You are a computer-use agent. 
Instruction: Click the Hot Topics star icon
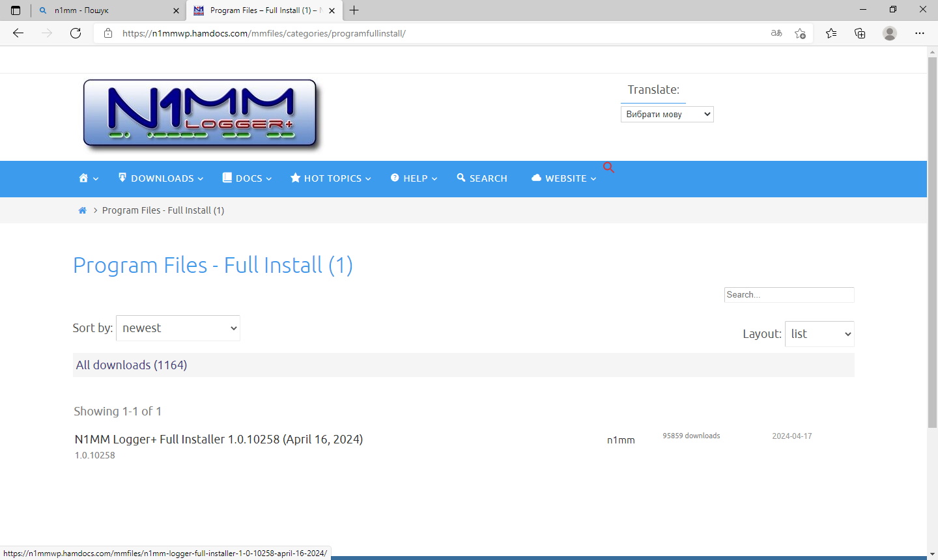click(295, 178)
